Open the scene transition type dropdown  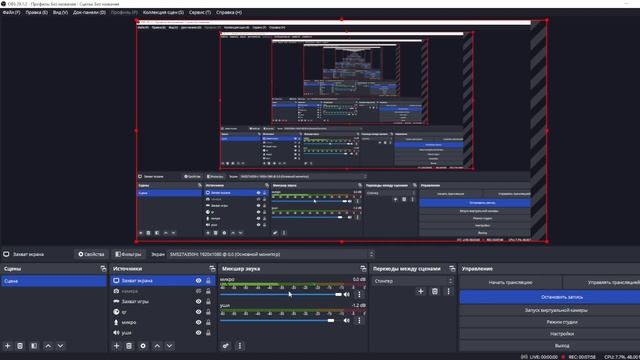coord(413,281)
